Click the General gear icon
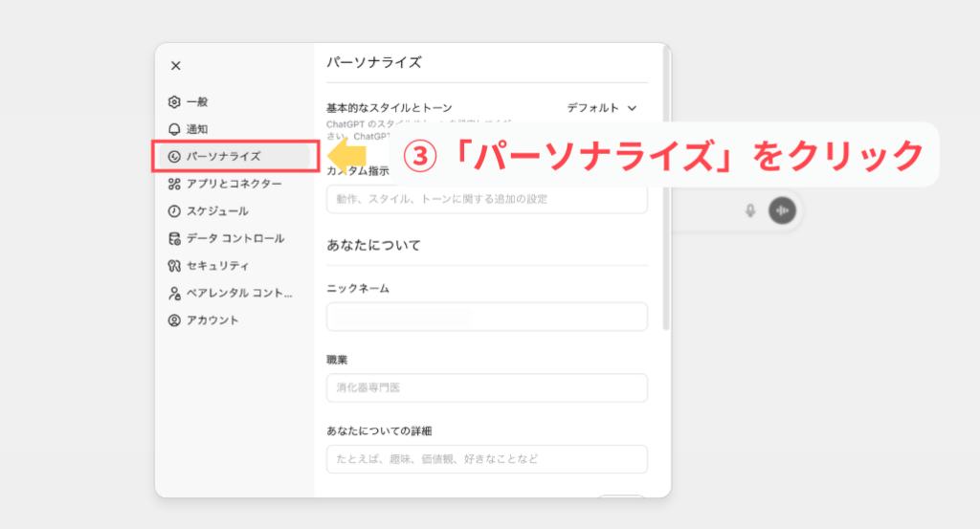The width and height of the screenshot is (980, 529). pos(174,101)
